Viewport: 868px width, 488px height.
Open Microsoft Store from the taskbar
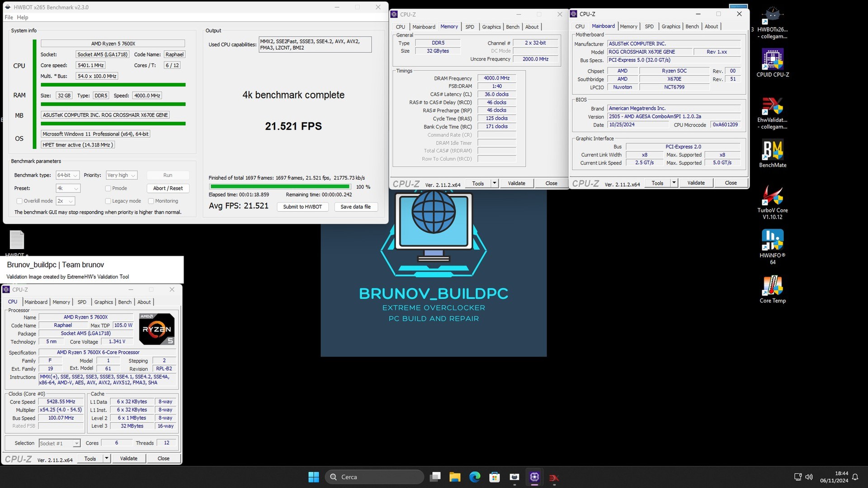495,477
